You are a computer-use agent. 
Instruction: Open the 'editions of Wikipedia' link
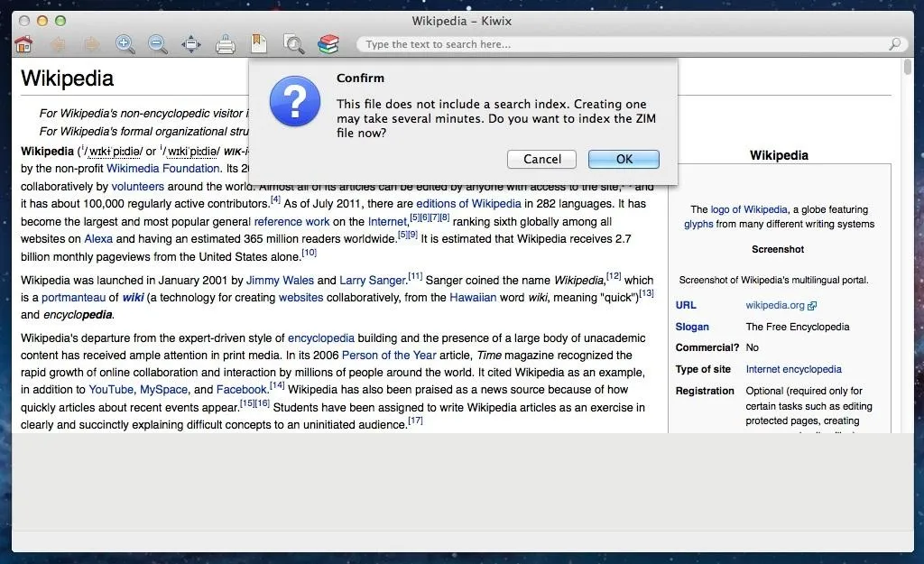468,204
